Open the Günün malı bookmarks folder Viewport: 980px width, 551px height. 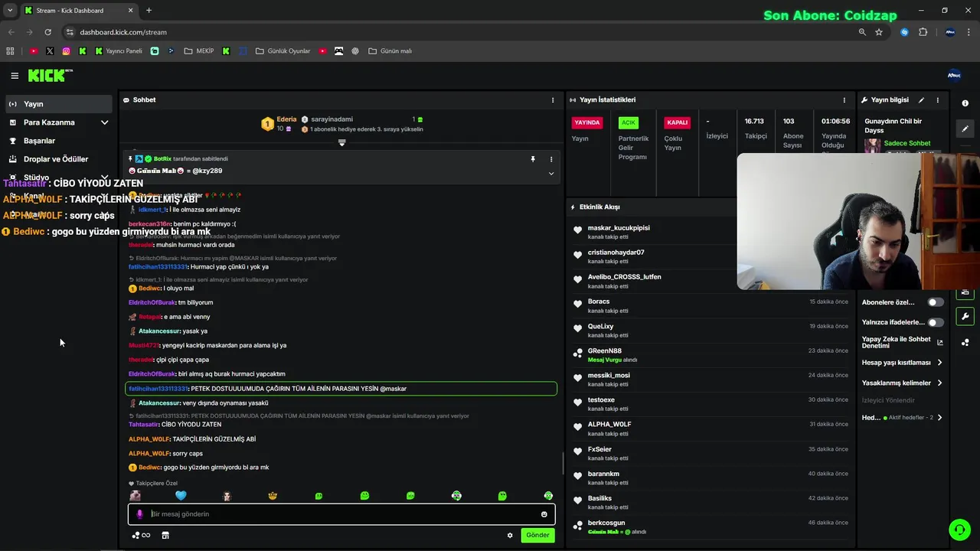pyautogui.click(x=390, y=51)
